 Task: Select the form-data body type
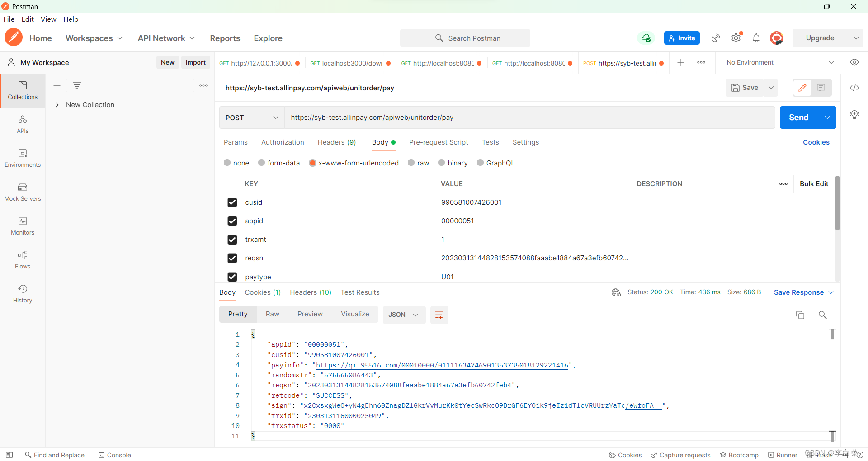click(262, 163)
